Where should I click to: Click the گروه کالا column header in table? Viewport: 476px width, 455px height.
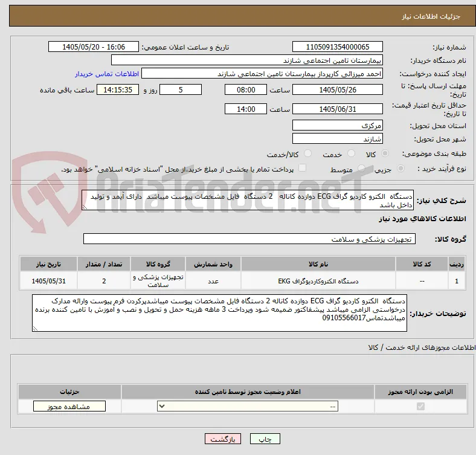pos(158,264)
